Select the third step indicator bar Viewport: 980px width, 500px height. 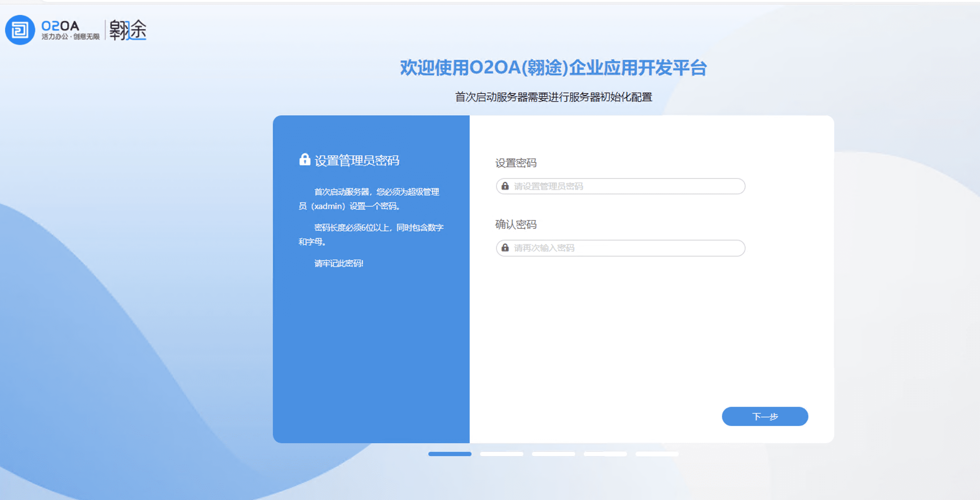click(554, 454)
